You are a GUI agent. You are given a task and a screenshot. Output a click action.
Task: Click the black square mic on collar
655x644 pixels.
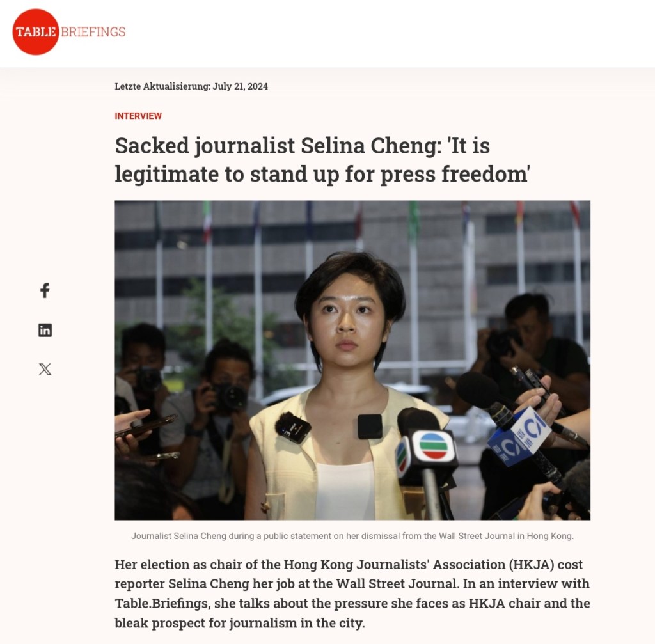(370, 427)
